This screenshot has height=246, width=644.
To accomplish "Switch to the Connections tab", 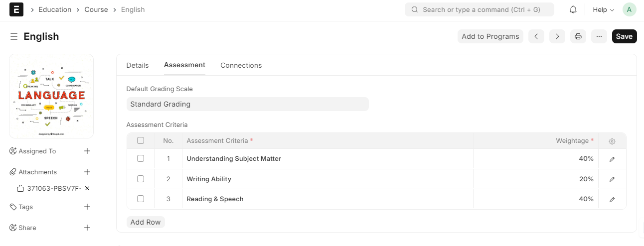I will [241, 65].
